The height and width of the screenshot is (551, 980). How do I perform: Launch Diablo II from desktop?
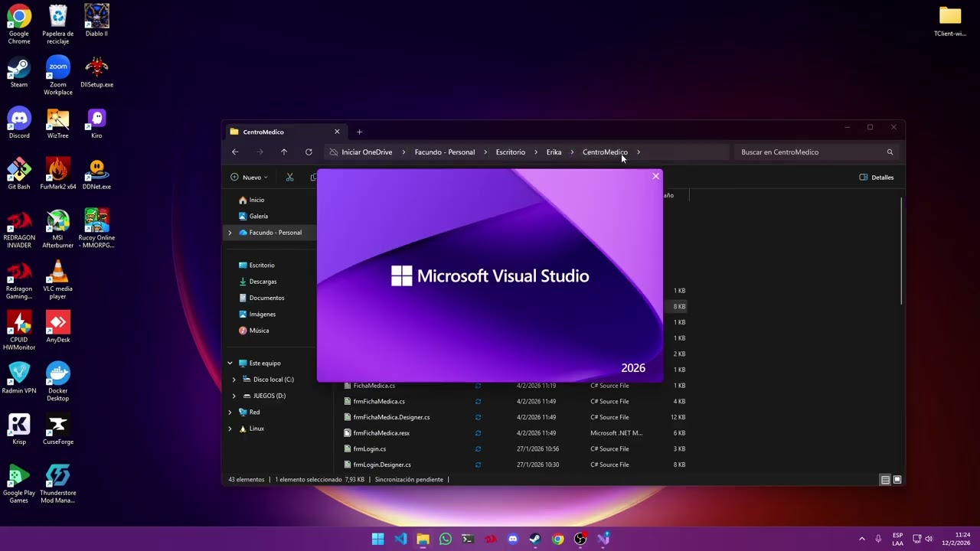96,21
